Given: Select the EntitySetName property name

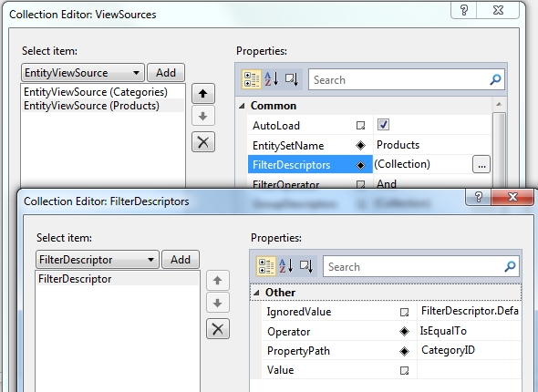Looking at the screenshot, I should point(288,146).
